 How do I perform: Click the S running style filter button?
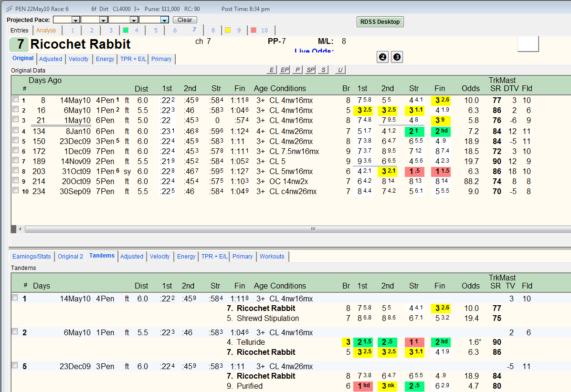pyautogui.click(x=323, y=70)
